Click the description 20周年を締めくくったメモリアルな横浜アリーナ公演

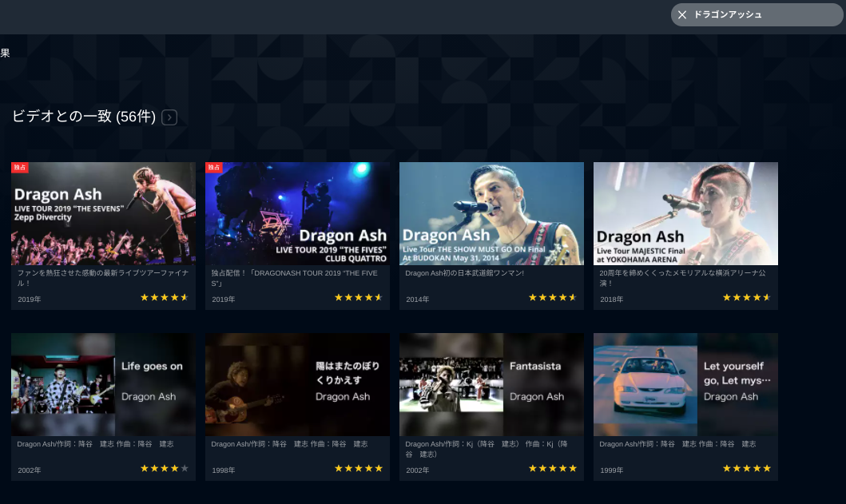coord(682,278)
